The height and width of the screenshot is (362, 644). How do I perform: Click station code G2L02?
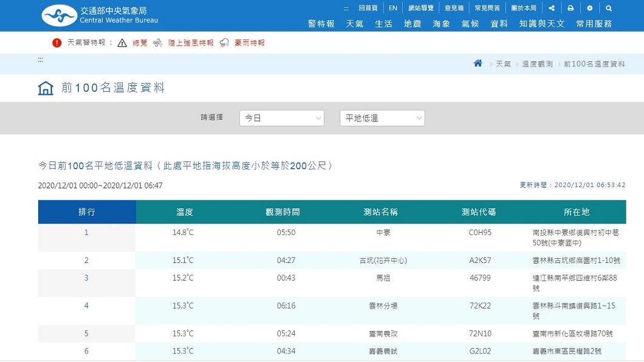click(480, 351)
